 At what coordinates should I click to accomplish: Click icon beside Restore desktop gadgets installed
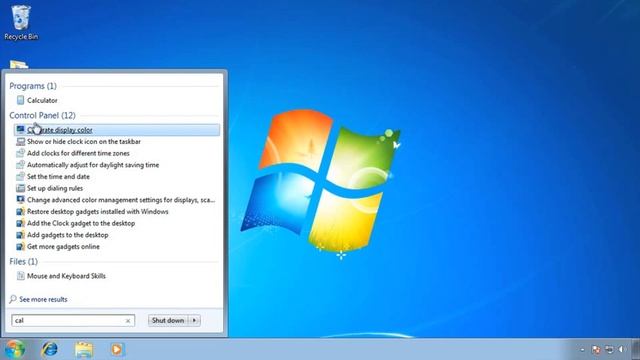pyautogui.click(x=20, y=211)
